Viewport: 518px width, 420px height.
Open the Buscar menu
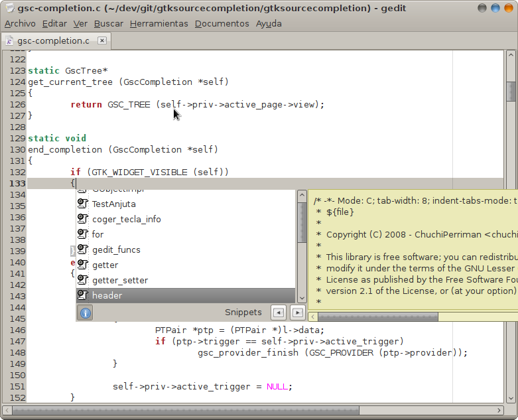(108, 23)
